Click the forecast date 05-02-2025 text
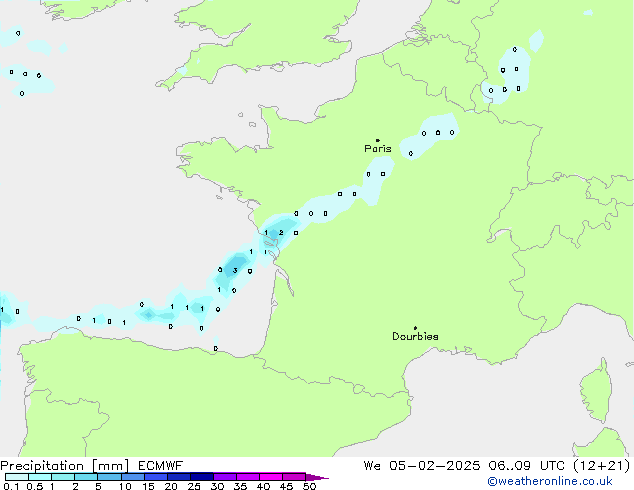This screenshot has width=634, height=490. 435,466
